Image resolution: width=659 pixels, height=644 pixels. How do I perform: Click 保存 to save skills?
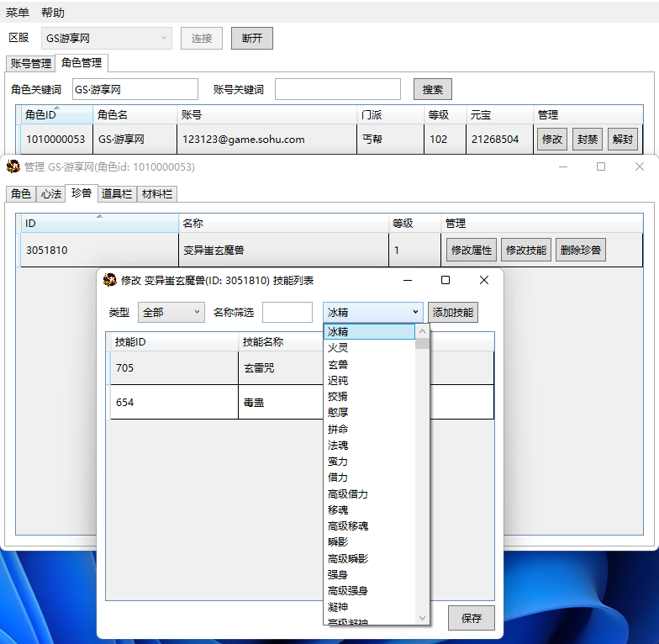[x=471, y=618]
